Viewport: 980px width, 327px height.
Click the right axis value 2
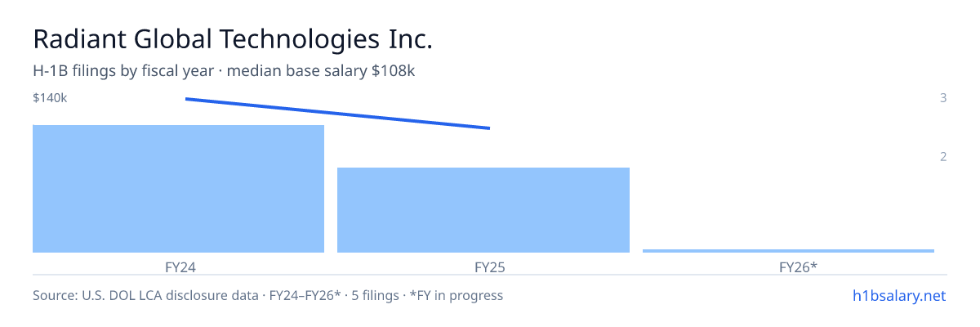click(x=943, y=157)
